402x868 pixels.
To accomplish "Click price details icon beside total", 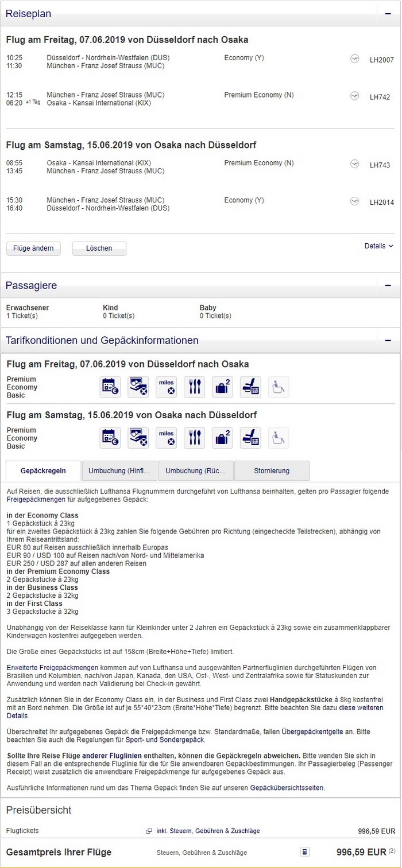I will point(305,852).
